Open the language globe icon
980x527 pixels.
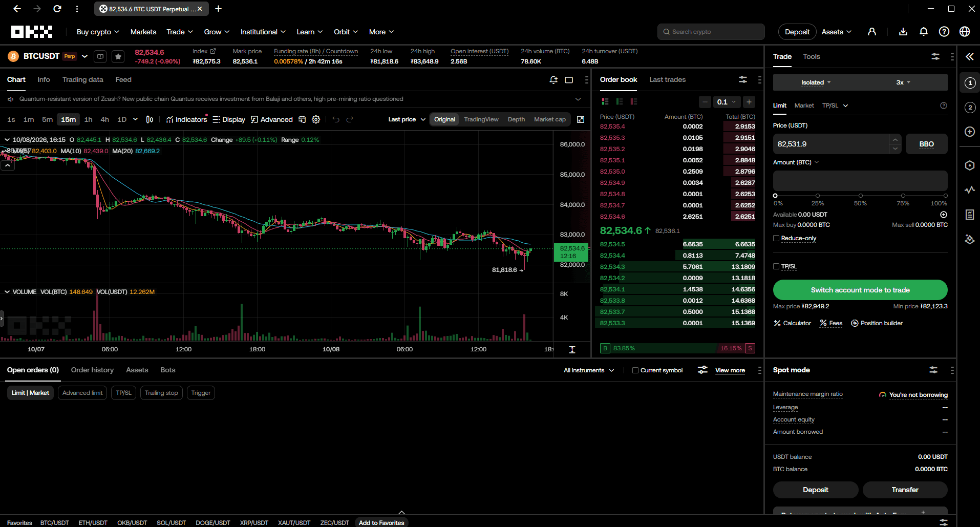pos(965,32)
